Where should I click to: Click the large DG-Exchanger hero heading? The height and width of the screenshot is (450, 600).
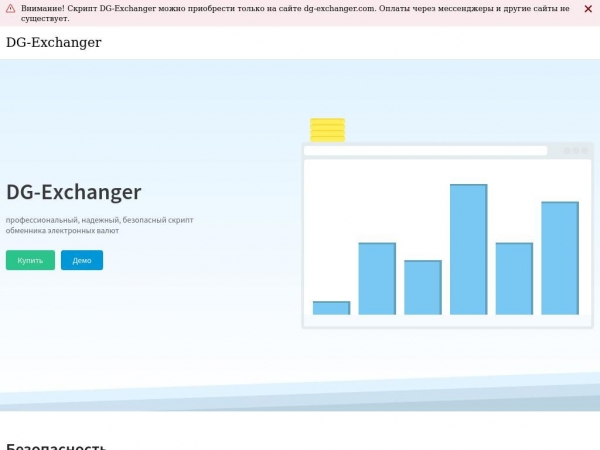(x=74, y=192)
